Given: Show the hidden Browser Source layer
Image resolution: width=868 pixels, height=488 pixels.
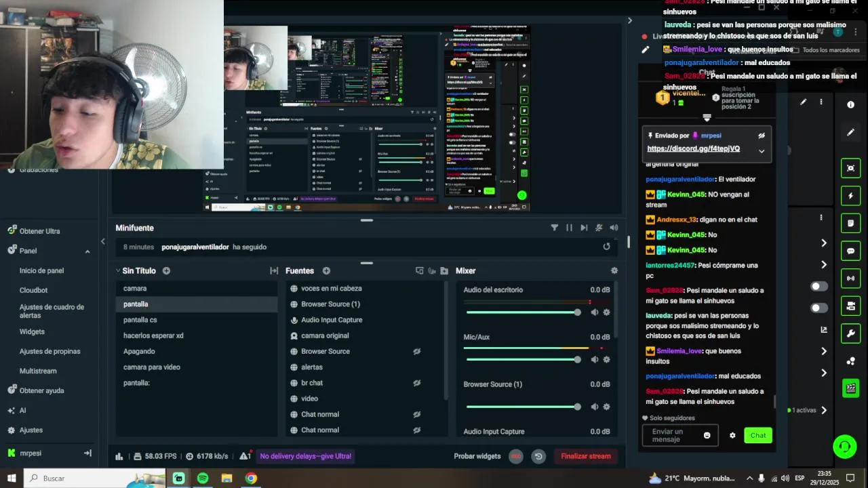Looking at the screenshot, I should pyautogui.click(x=416, y=351).
